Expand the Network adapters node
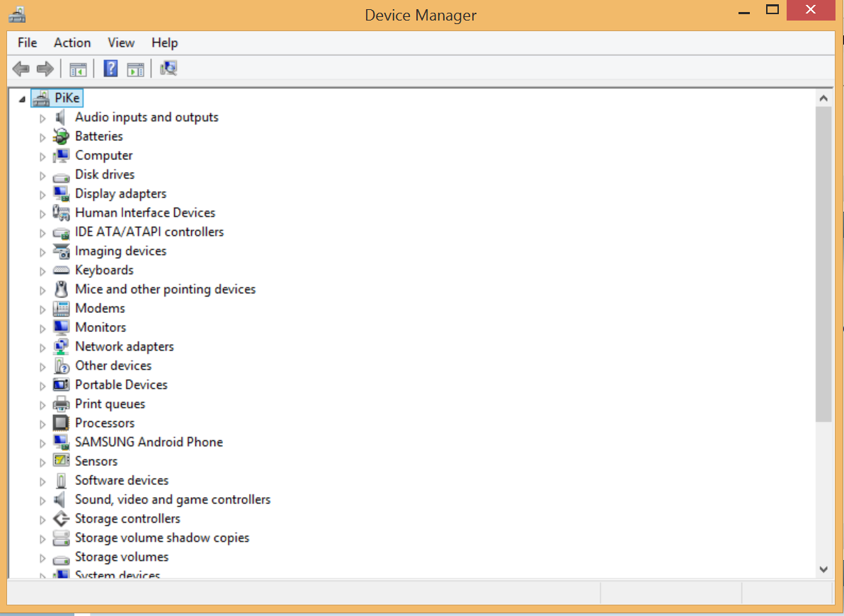 tap(42, 348)
